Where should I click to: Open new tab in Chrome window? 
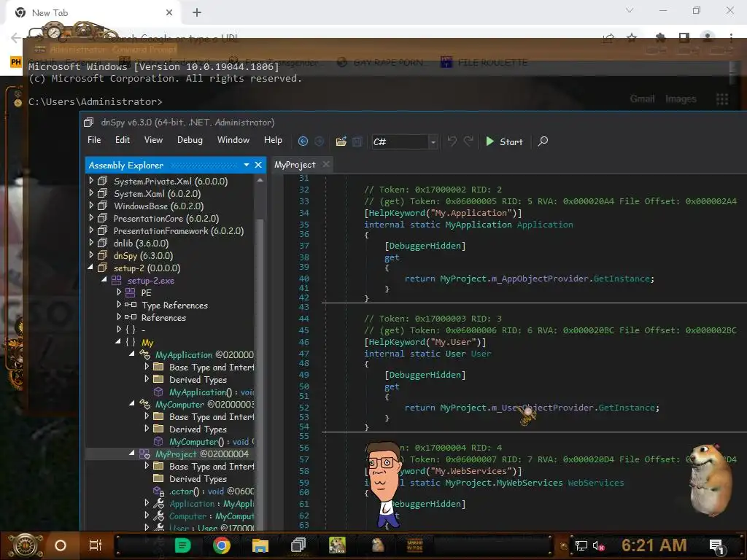pyautogui.click(x=197, y=13)
